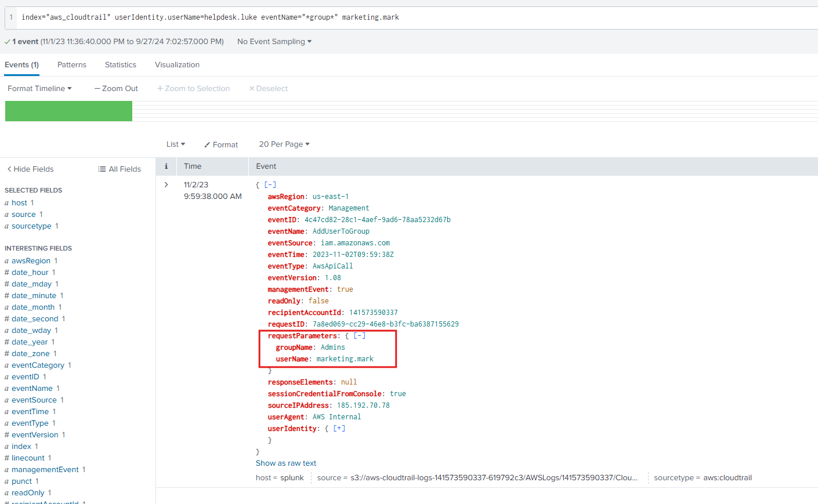Click the AwsApiCall eventType value
Screen dimensions: 818x504
coord(332,266)
